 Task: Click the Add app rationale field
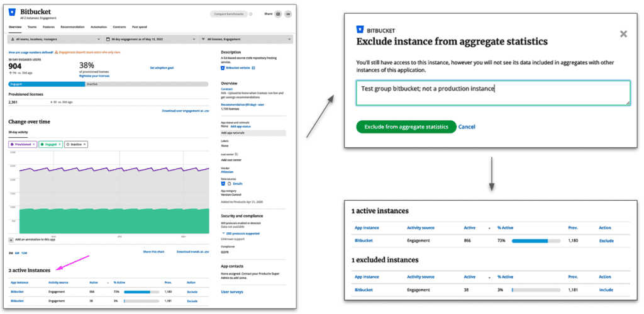coord(253,133)
